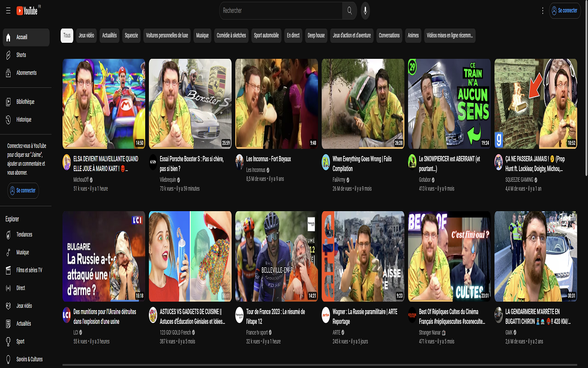The width and height of the screenshot is (588, 368).
Task: Click Se connecter at top right
Action: pyautogui.click(x=565, y=11)
